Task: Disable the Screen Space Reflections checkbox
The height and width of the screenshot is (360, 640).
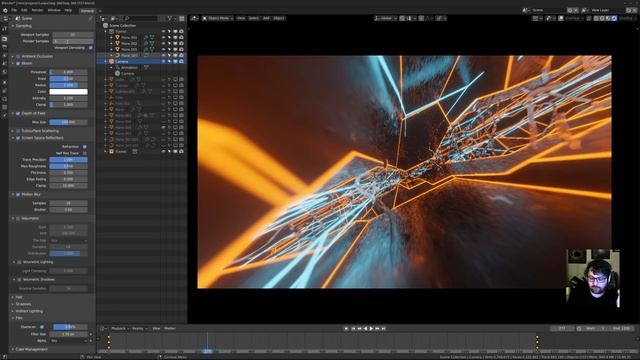Action: 18,138
